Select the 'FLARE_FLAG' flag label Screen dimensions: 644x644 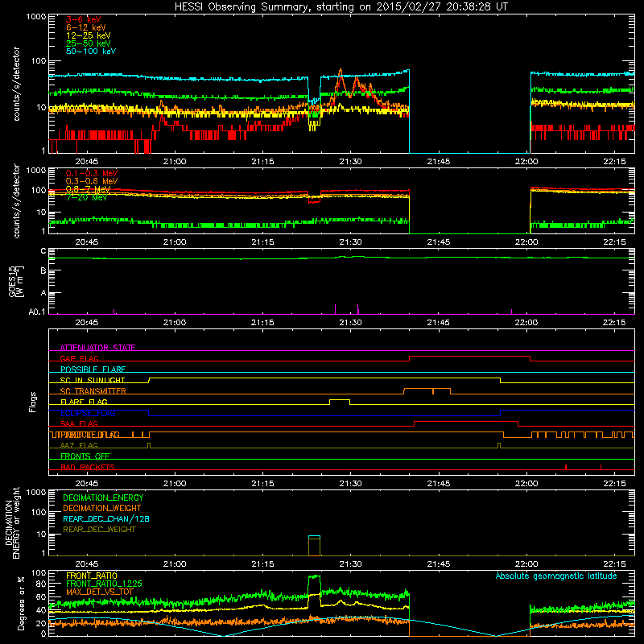click(84, 402)
